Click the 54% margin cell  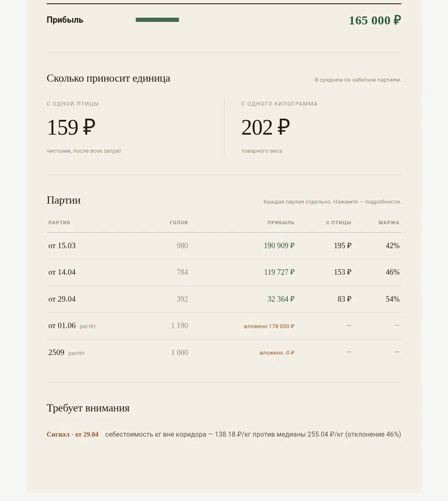point(393,299)
